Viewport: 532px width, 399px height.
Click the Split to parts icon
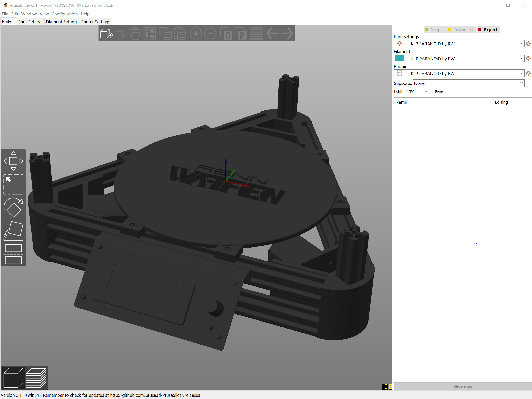coord(241,33)
